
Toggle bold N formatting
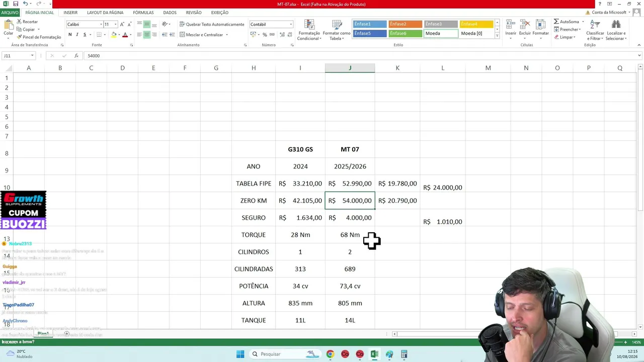[70, 35]
